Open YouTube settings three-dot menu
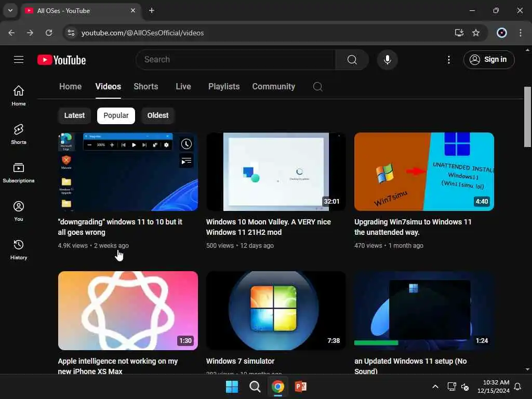 [x=448, y=60]
